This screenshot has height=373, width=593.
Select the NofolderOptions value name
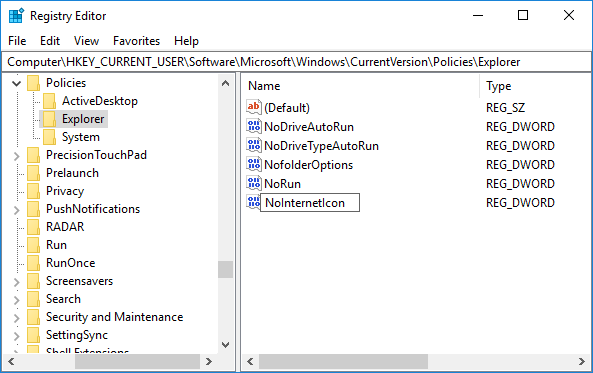pos(309,165)
